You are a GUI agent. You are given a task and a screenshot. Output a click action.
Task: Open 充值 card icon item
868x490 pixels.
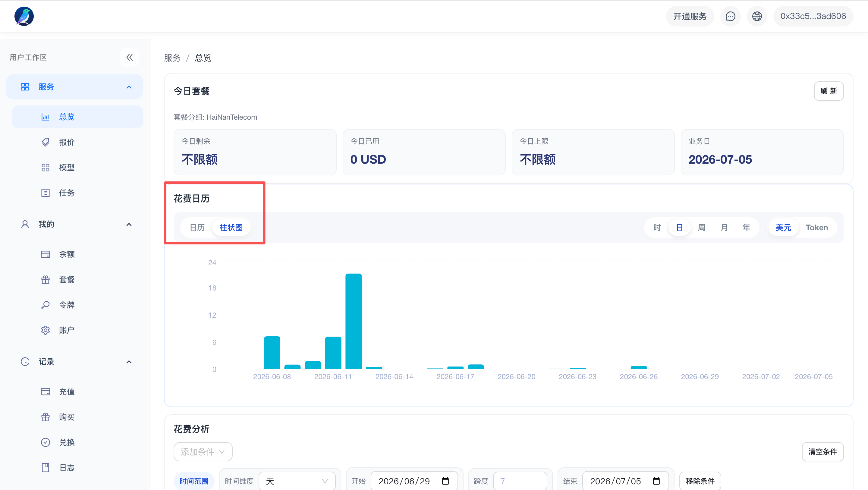(77, 391)
